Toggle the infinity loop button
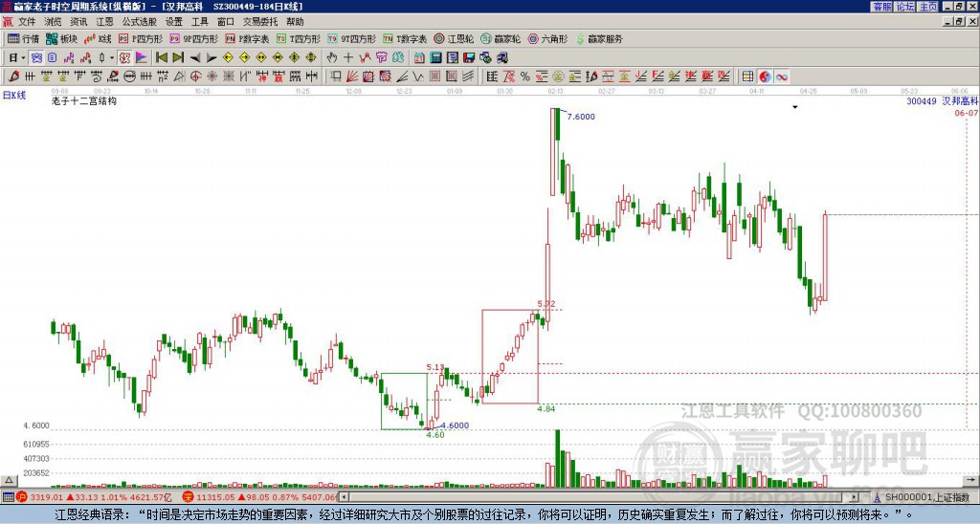Screen dimensions: 980x524 781,76
